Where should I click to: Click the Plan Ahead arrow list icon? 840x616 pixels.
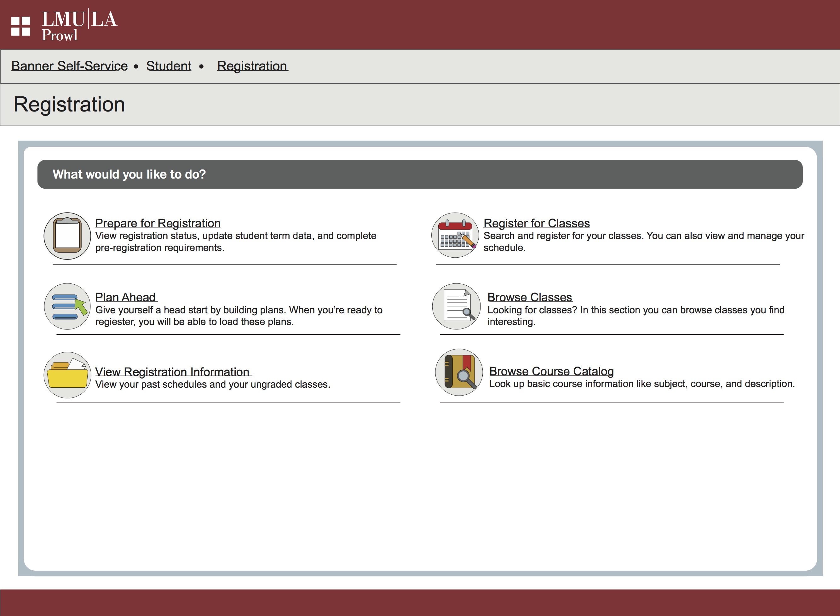tap(67, 306)
